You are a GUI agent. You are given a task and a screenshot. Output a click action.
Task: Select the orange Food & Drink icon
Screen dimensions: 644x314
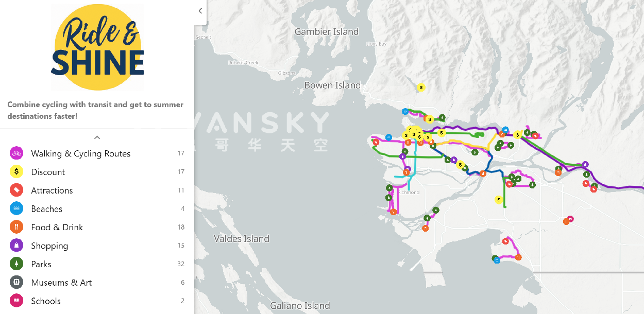[x=16, y=227]
